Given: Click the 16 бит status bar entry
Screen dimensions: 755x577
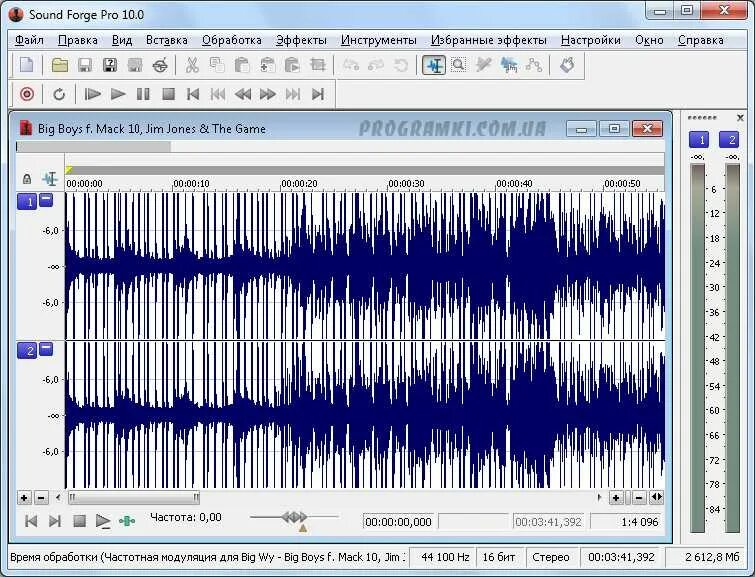Looking at the screenshot, I should (x=499, y=557).
